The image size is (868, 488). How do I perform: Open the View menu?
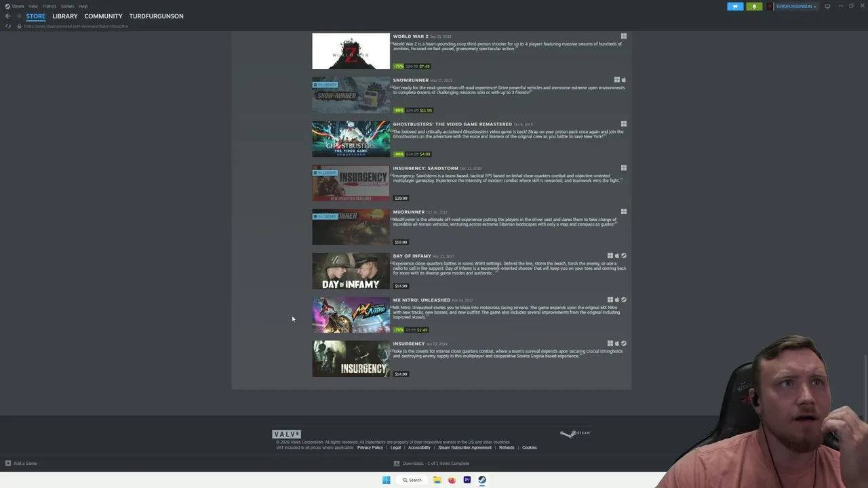coord(33,6)
